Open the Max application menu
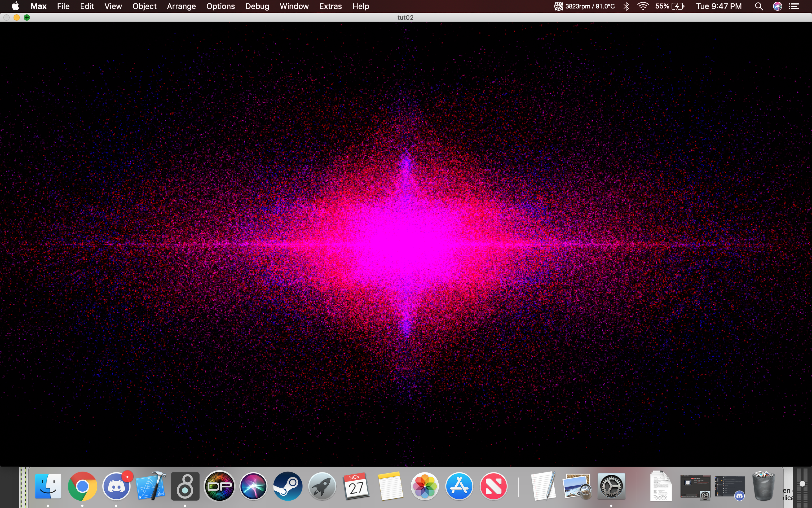Screen dimensions: 812x508 (x=39, y=6)
